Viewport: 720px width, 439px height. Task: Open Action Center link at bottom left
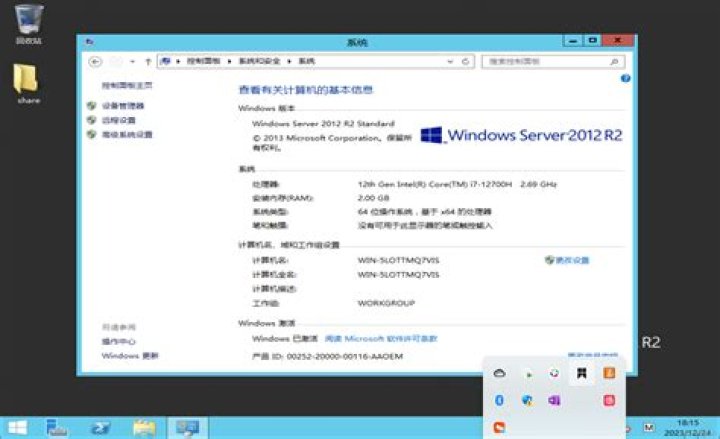(118, 342)
